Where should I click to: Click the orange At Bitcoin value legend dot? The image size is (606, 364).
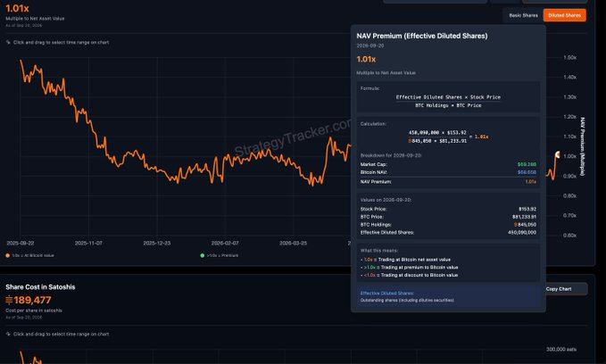pyautogui.click(x=8, y=255)
